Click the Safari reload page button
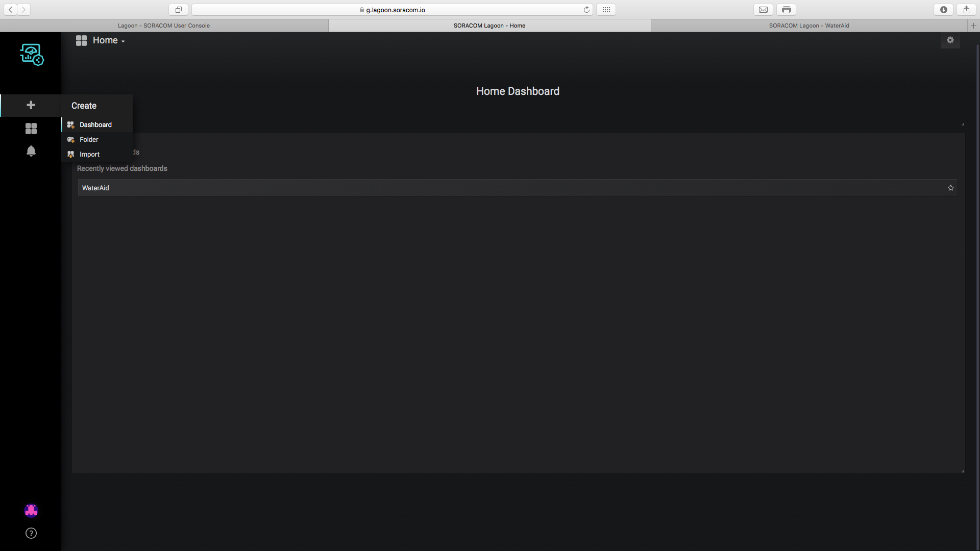 tap(586, 10)
